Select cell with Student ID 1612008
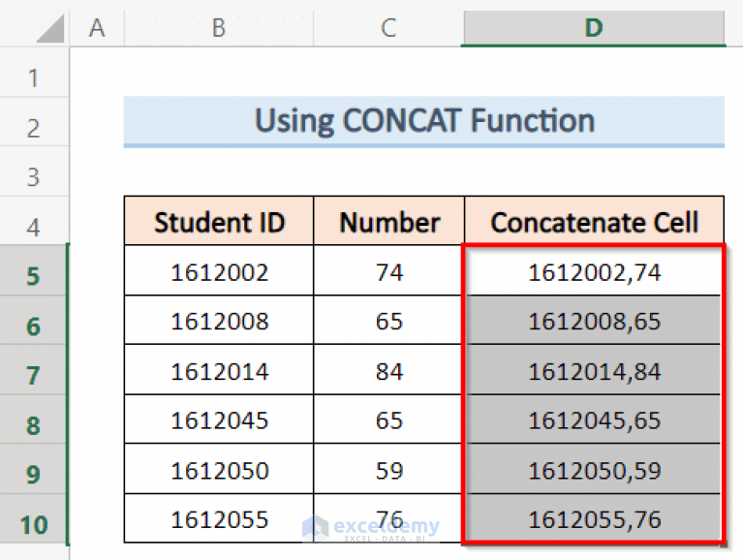Image resolution: width=743 pixels, height=560 pixels. point(219,321)
